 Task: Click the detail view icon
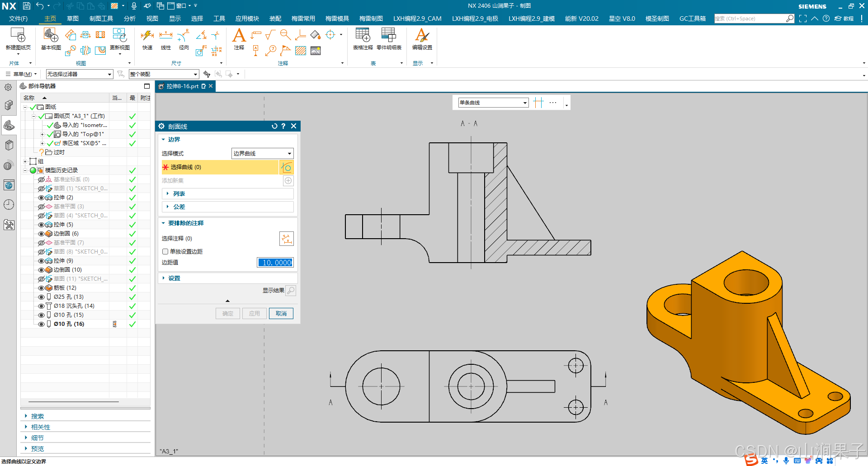70,51
